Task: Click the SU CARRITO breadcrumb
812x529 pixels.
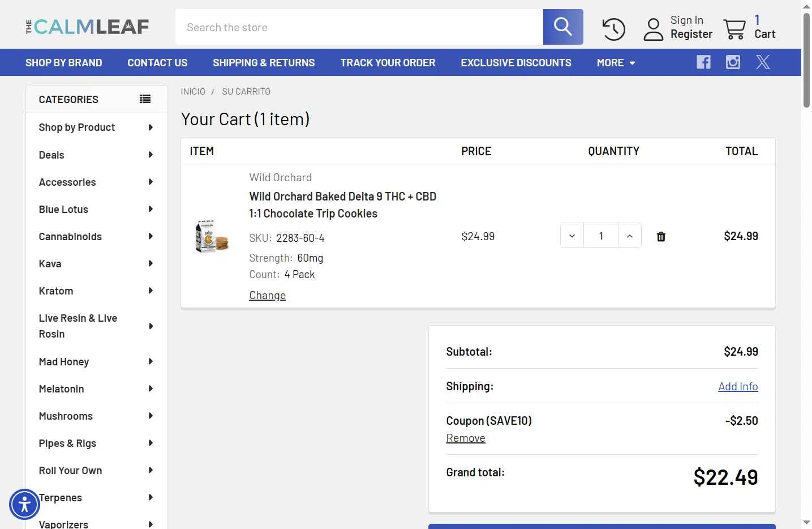Action: pyautogui.click(x=246, y=91)
